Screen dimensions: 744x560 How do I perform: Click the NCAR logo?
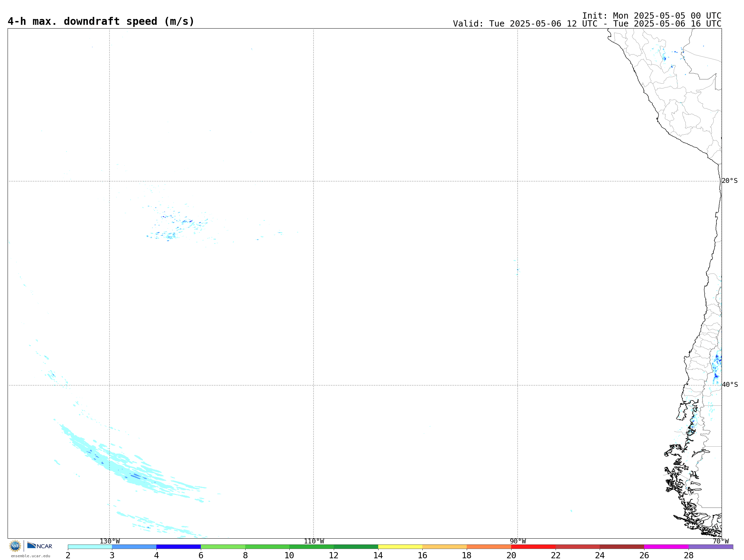(40, 546)
